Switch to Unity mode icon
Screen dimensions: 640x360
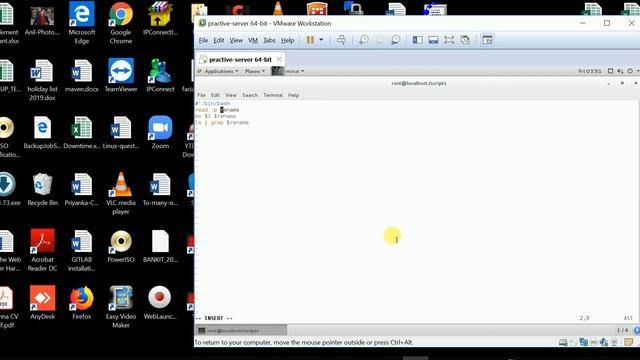pyautogui.click(x=465, y=40)
